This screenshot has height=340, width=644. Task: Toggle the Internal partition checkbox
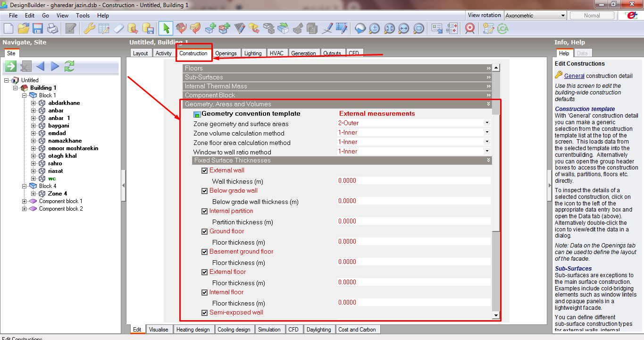click(x=204, y=212)
